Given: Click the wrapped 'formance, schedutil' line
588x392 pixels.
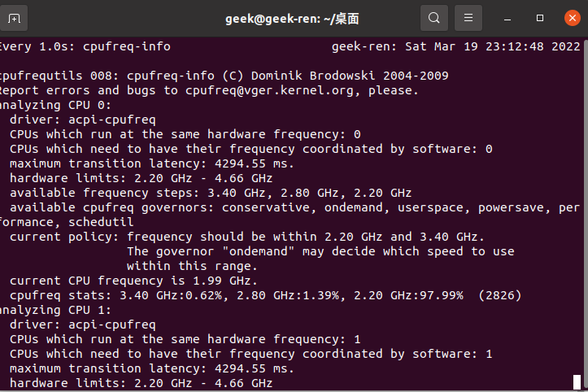Looking at the screenshot, I should click(67, 222).
